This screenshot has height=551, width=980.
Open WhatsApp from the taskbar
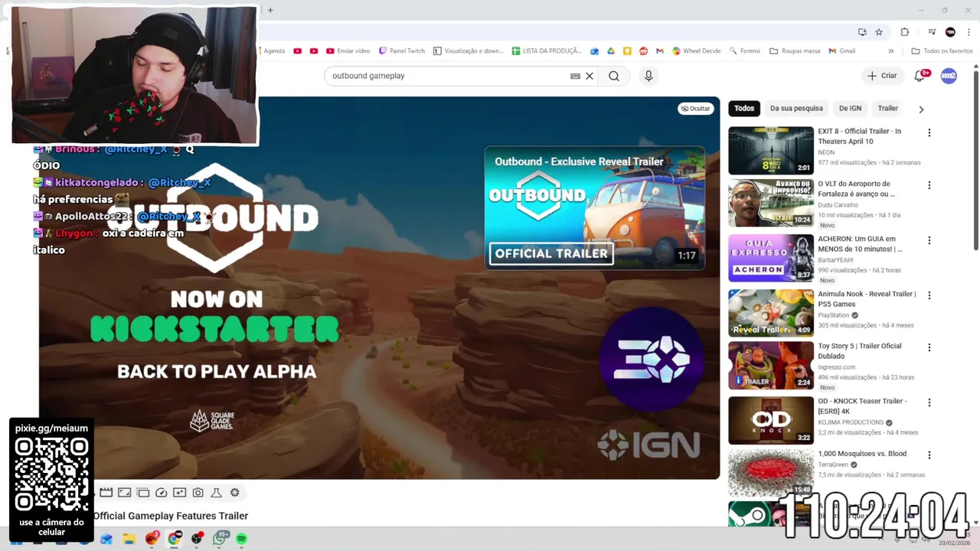(220, 539)
